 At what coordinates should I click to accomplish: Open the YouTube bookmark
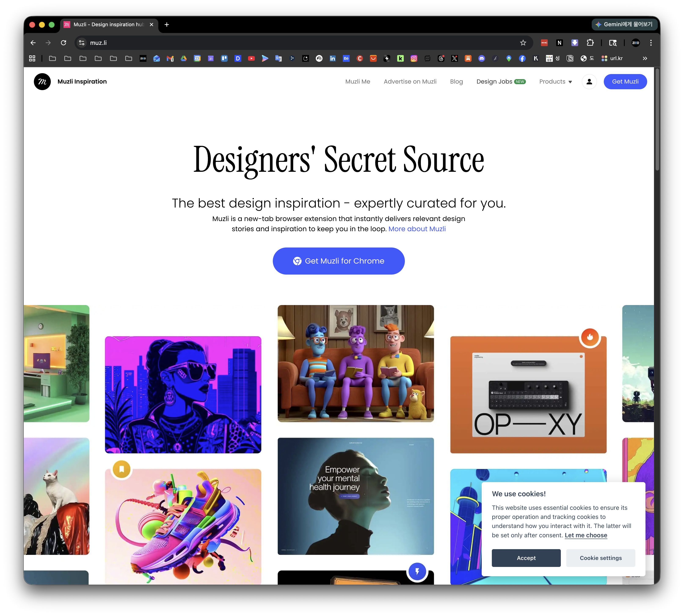pyautogui.click(x=251, y=59)
